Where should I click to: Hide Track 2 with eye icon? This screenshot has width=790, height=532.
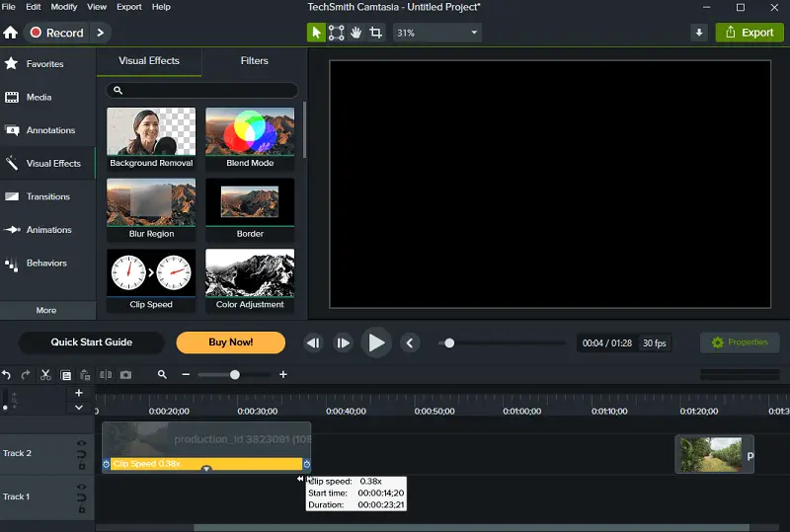pos(81,443)
